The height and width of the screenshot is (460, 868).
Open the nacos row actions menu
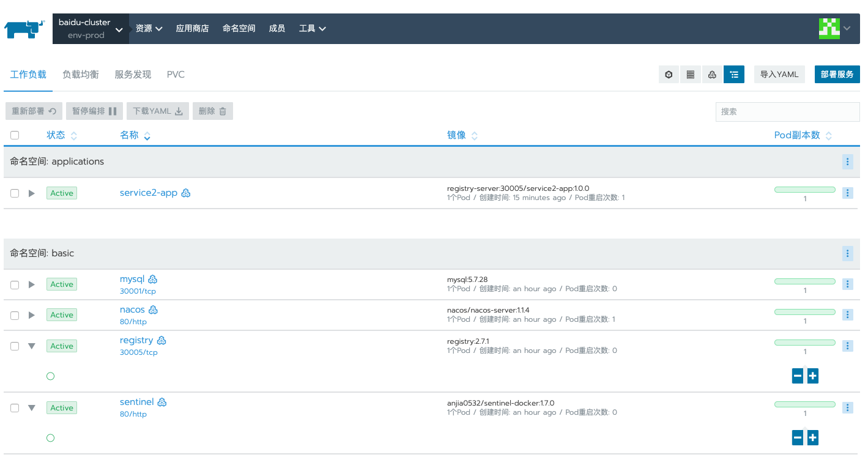848,314
